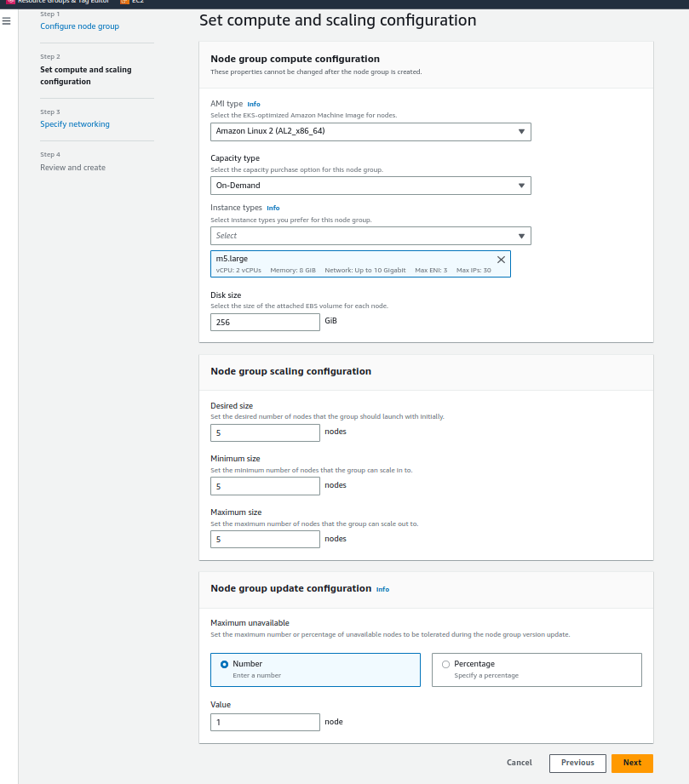Click the Previous button

coord(577,763)
